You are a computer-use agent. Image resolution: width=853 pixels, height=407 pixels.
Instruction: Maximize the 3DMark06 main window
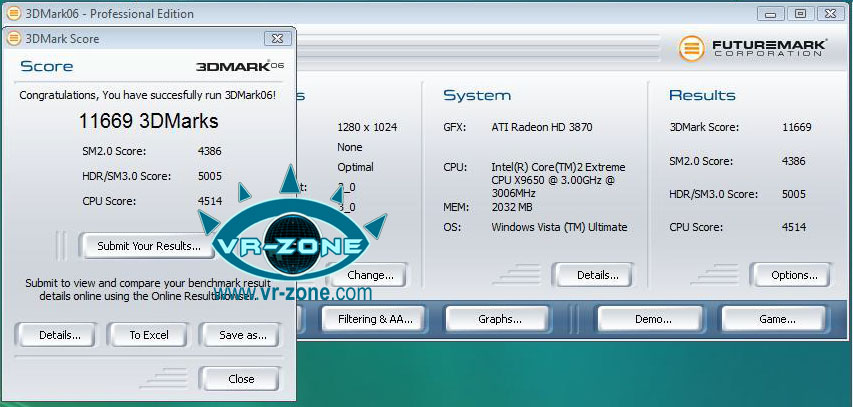pyautogui.click(x=799, y=14)
